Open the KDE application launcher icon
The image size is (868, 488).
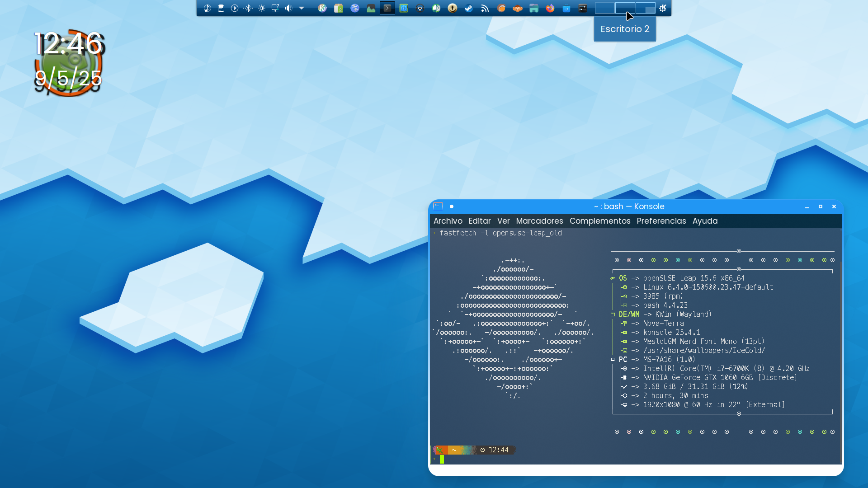(x=663, y=8)
